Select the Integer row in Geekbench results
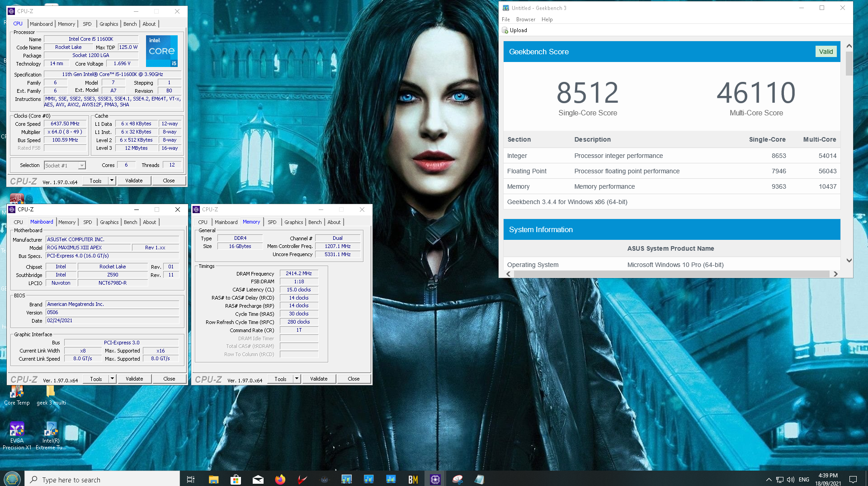Viewport: 868px width, 486px height. 672,156
